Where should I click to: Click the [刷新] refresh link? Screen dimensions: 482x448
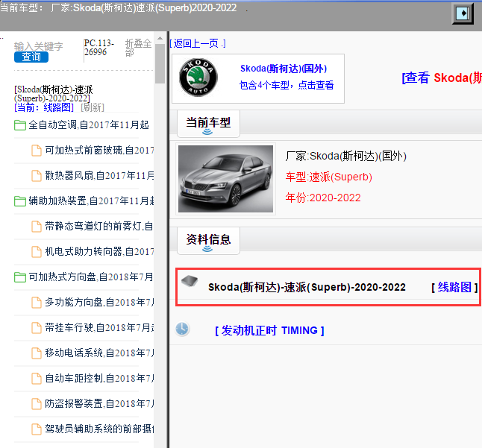pos(93,107)
